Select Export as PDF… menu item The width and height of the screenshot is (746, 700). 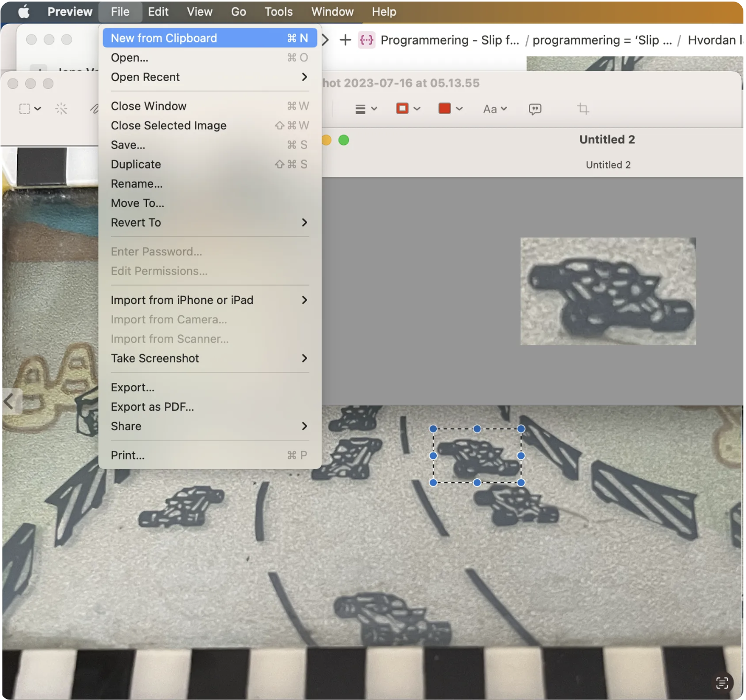(x=152, y=407)
